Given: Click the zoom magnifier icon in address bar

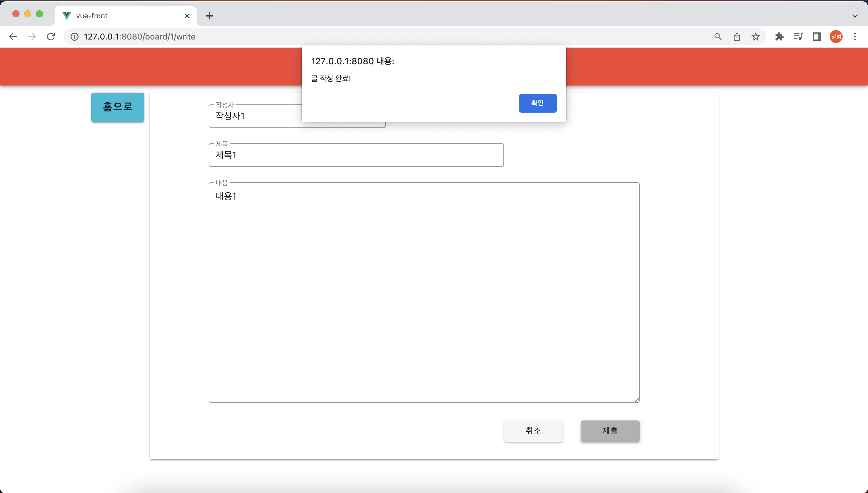Looking at the screenshot, I should (x=717, y=37).
